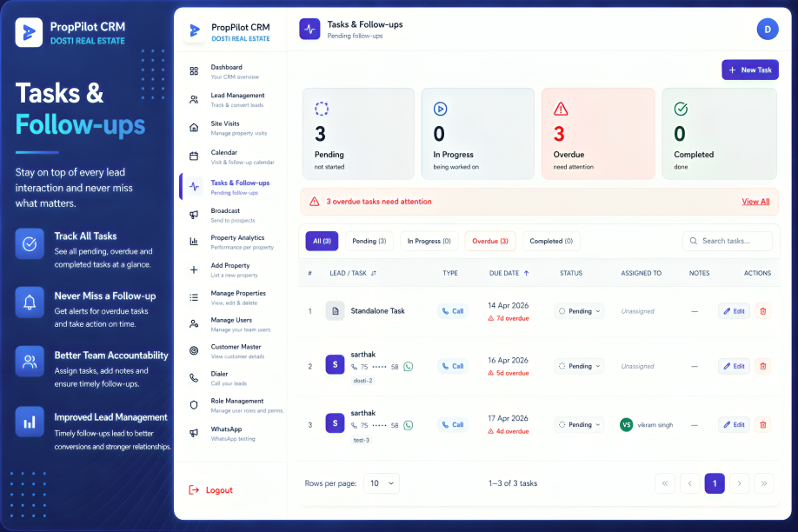
Task: Click Call type for Standalone Task
Action: coord(452,311)
